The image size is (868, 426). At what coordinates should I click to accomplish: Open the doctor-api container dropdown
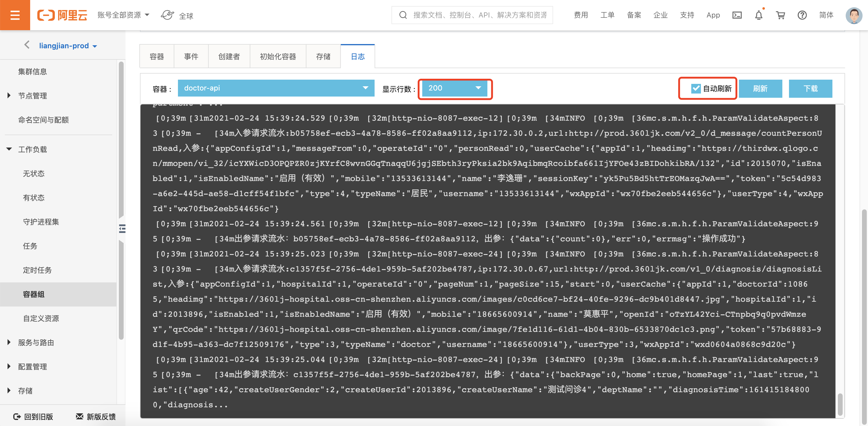pos(276,88)
